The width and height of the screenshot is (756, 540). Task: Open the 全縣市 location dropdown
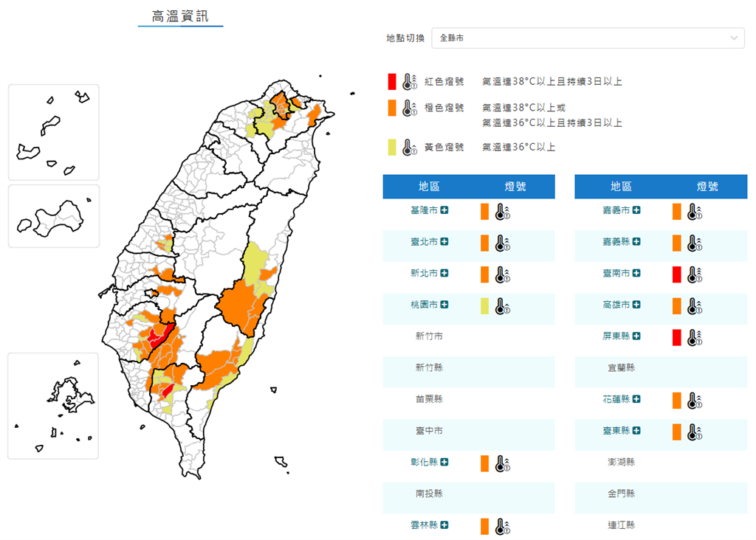pos(587,38)
